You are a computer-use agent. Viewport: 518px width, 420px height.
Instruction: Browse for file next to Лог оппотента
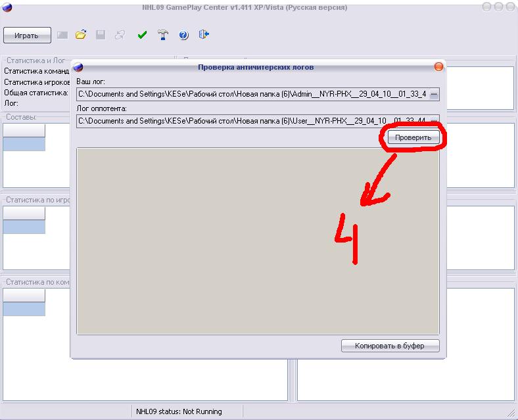[434, 120]
